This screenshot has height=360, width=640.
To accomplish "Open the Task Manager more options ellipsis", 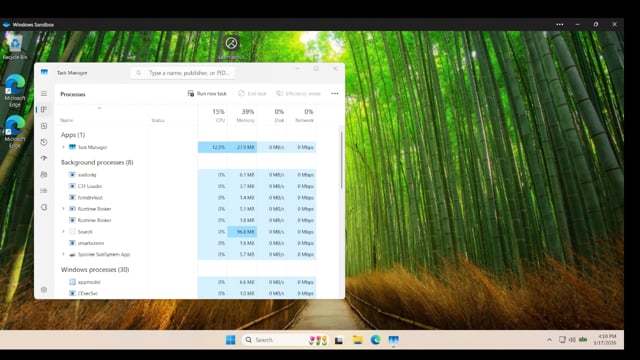I will click(x=335, y=93).
